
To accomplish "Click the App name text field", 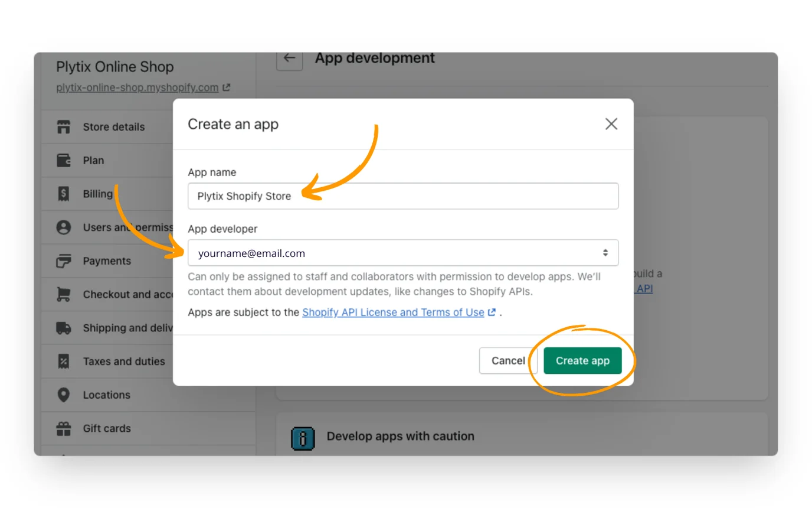I will (x=402, y=196).
